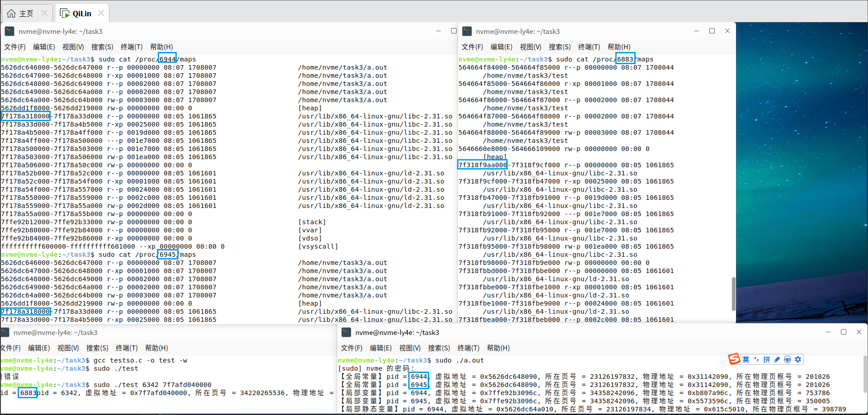Viewport: 868px width, 415px height.
Task: Click 'sudo ./test 6342 7f7afd040000' command text
Action: (x=152, y=385)
